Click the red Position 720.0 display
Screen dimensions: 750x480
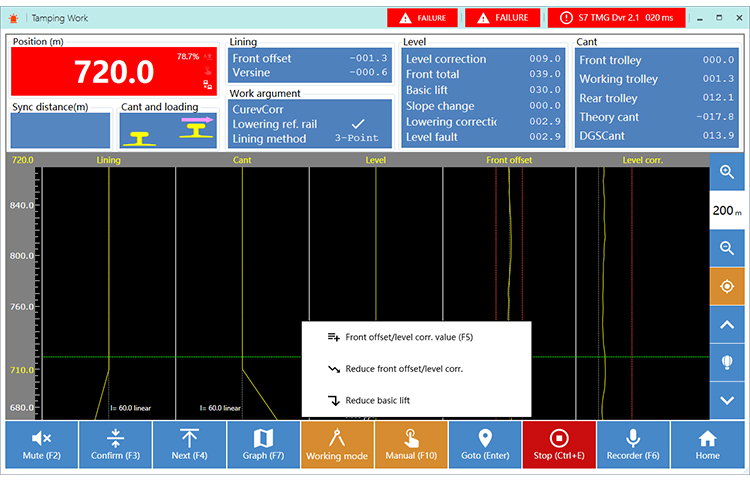pos(114,72)
